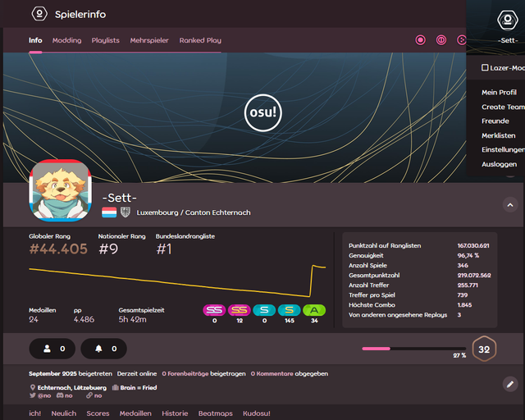This screenshot has width=525, height=420.
Task: Click the A grade badge
Action: (x=314, y=310)
